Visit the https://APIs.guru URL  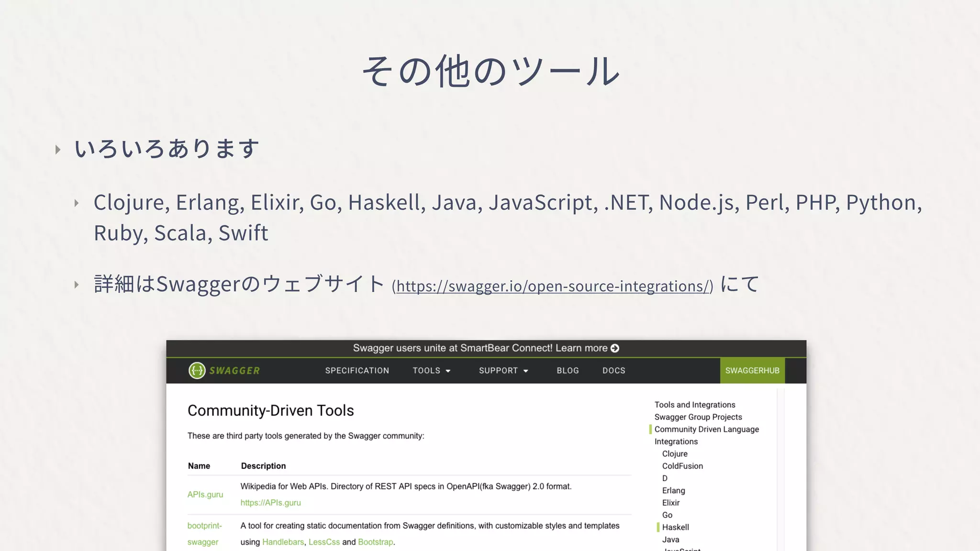(x=270, y=503)
